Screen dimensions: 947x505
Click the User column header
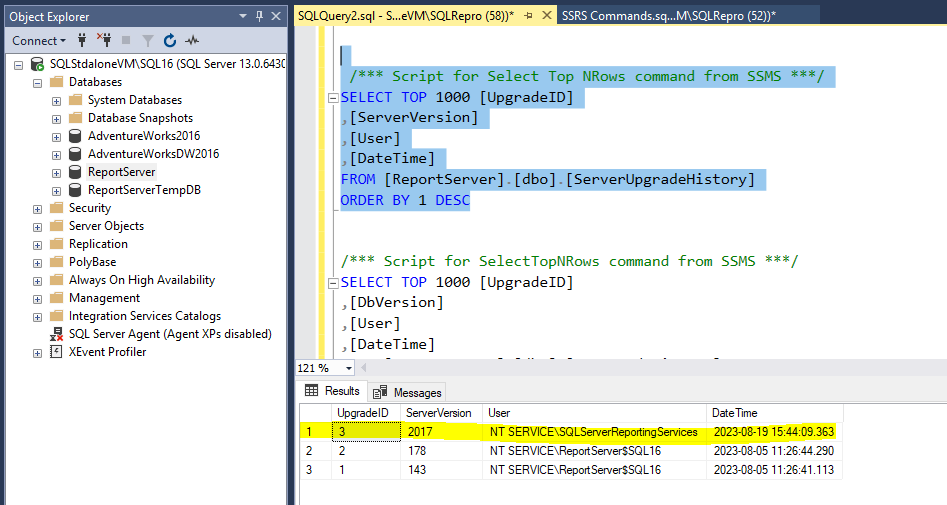coord(594,413)
